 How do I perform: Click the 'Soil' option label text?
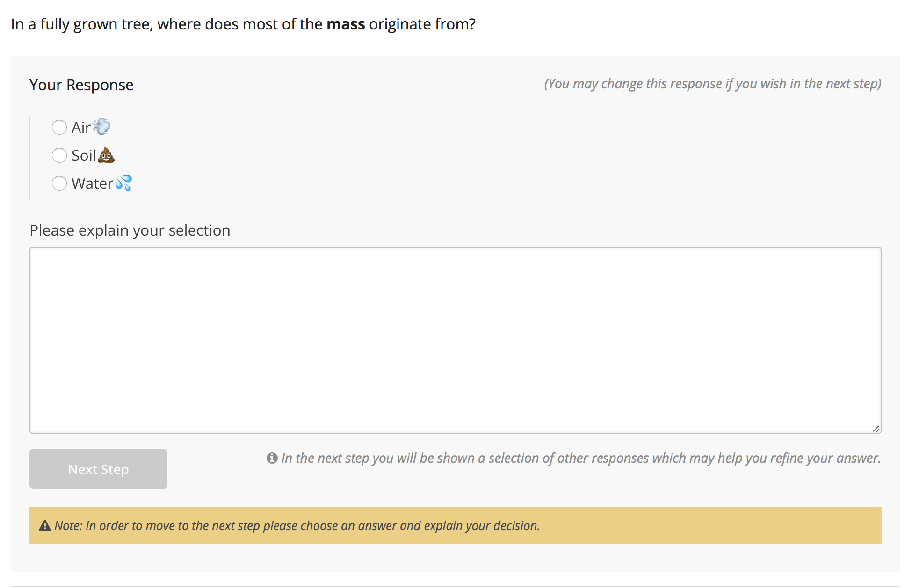84,155
